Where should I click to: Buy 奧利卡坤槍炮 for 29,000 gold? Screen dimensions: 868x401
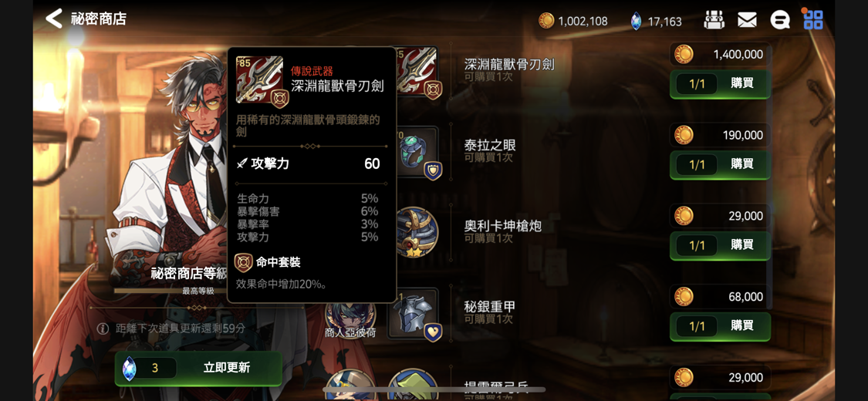(720, 245)
